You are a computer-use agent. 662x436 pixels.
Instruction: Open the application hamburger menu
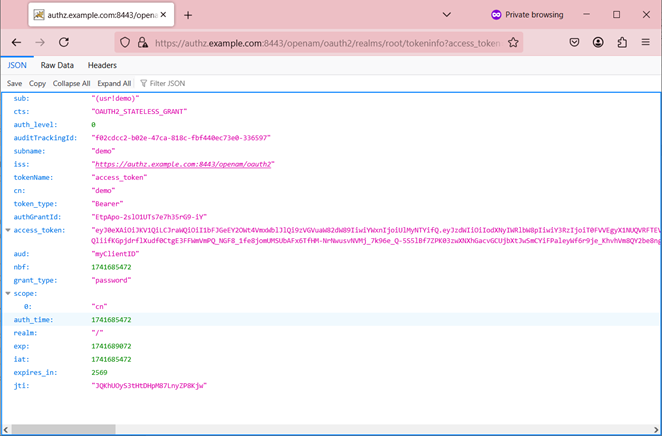click(646, 42)
